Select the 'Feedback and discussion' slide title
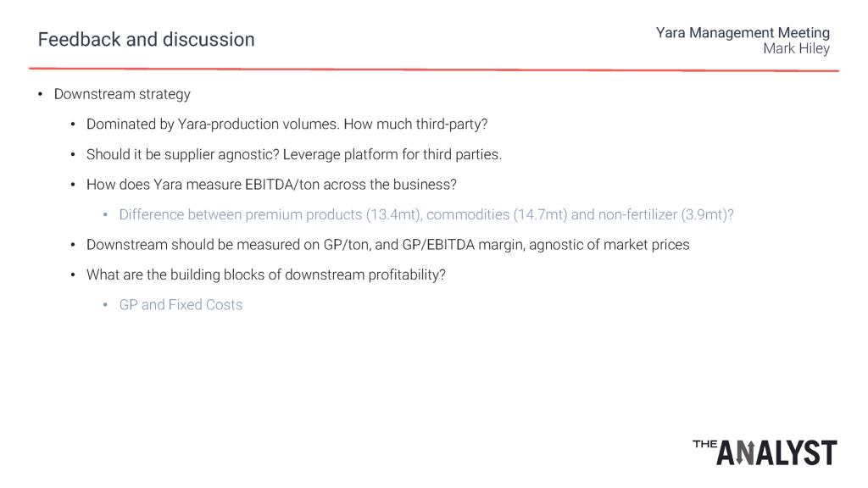 pyautogui.click(x=146, y=40)
